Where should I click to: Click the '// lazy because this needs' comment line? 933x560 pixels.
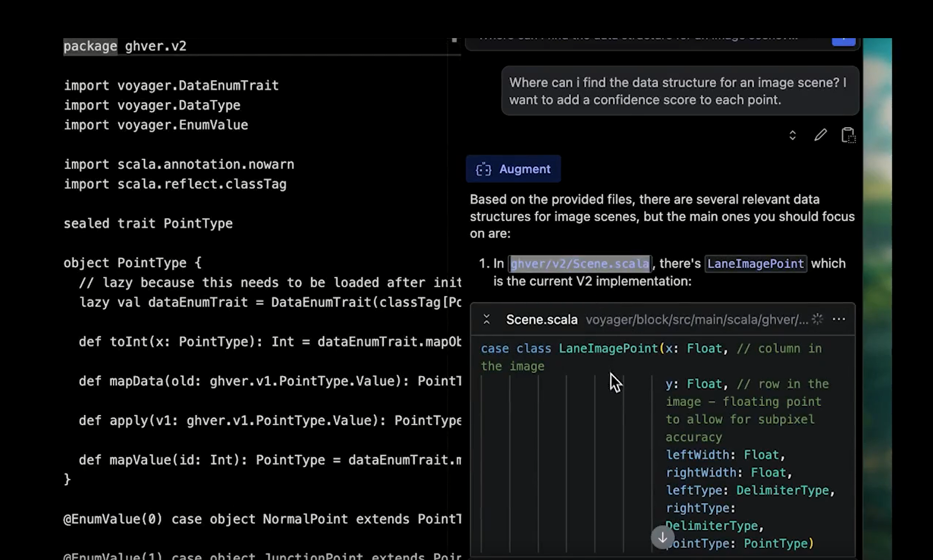point(270,282)
